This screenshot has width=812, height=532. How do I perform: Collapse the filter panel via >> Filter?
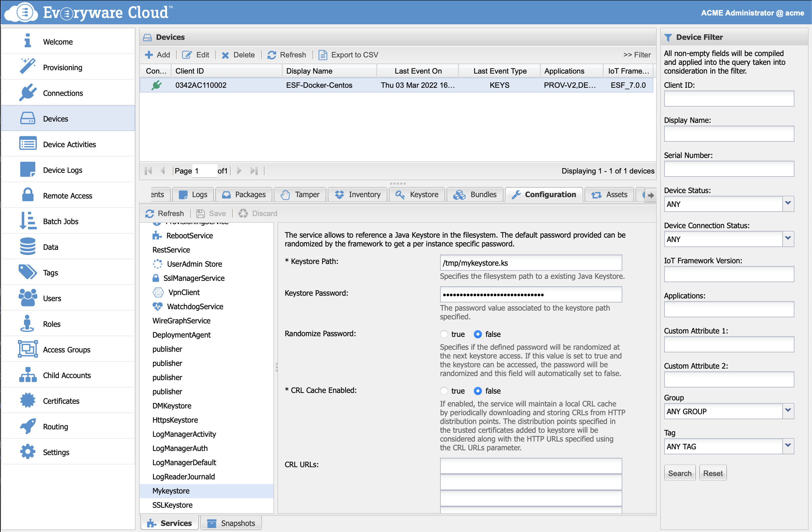point(637,55)
